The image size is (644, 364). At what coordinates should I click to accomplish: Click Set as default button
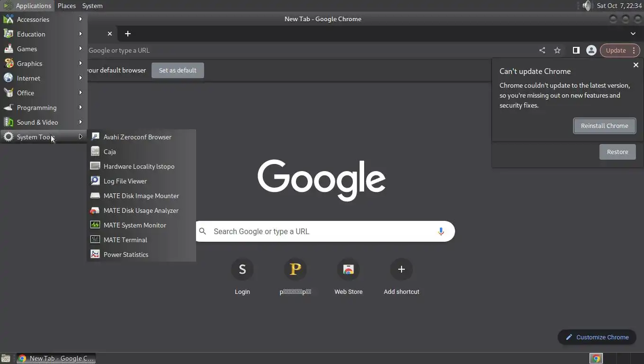178,70
